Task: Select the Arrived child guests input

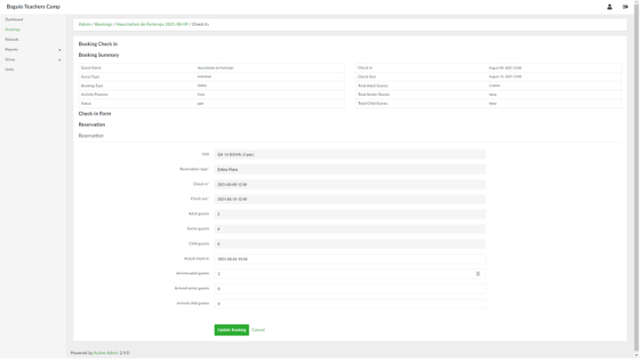Action: click(350, 304)
